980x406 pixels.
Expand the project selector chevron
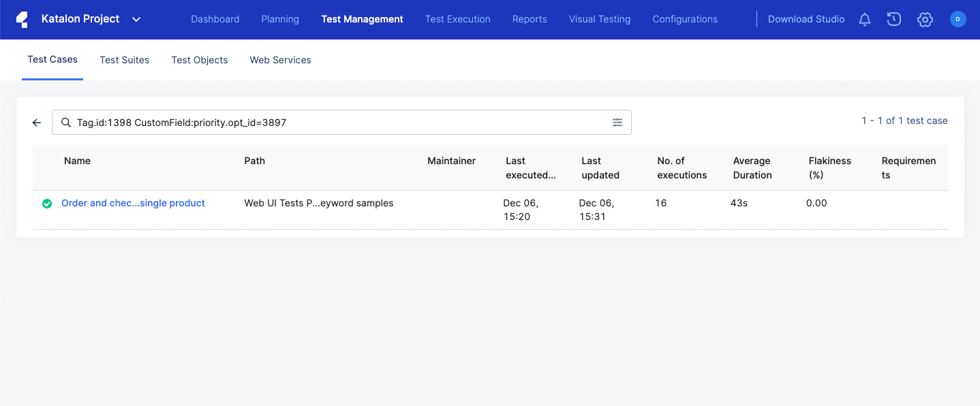(136, 20)
